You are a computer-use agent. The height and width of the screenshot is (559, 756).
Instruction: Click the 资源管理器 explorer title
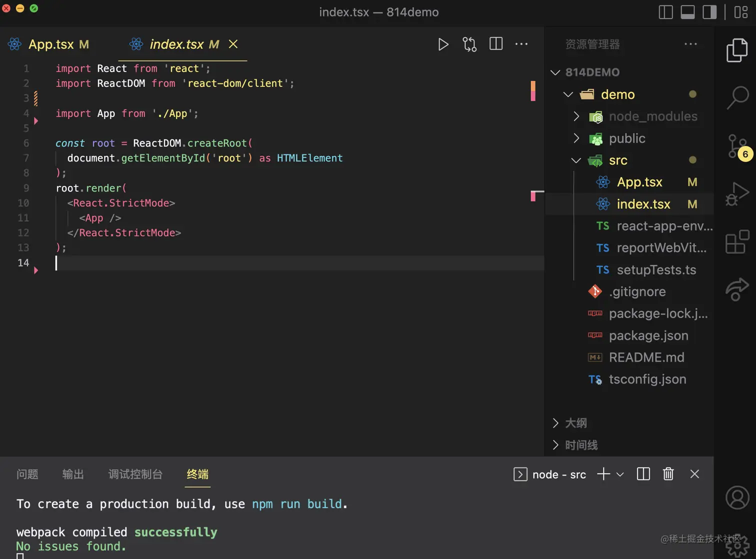coord(592,44)
